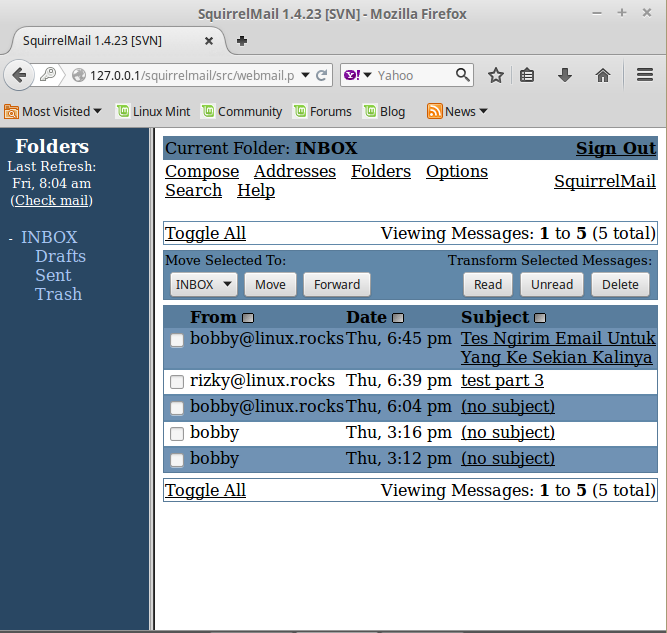Check the bobby 3:12 pm message checkbox

[177, 459]
